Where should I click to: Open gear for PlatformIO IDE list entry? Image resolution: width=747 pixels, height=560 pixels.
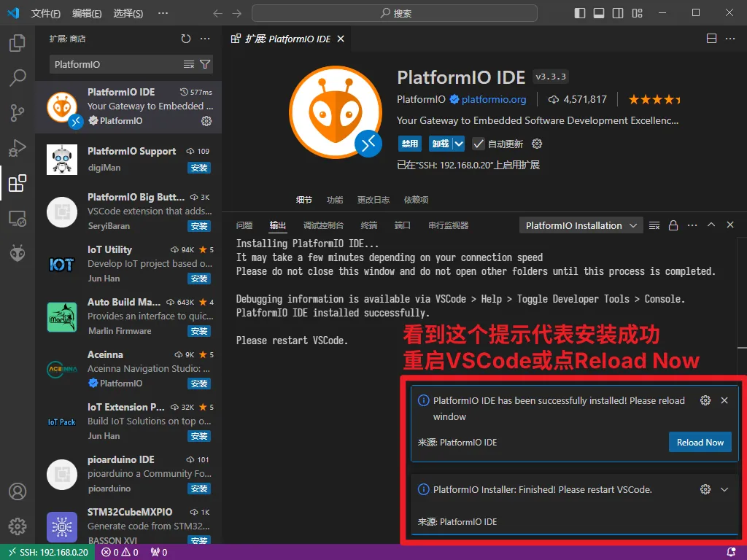pos(206,121)
